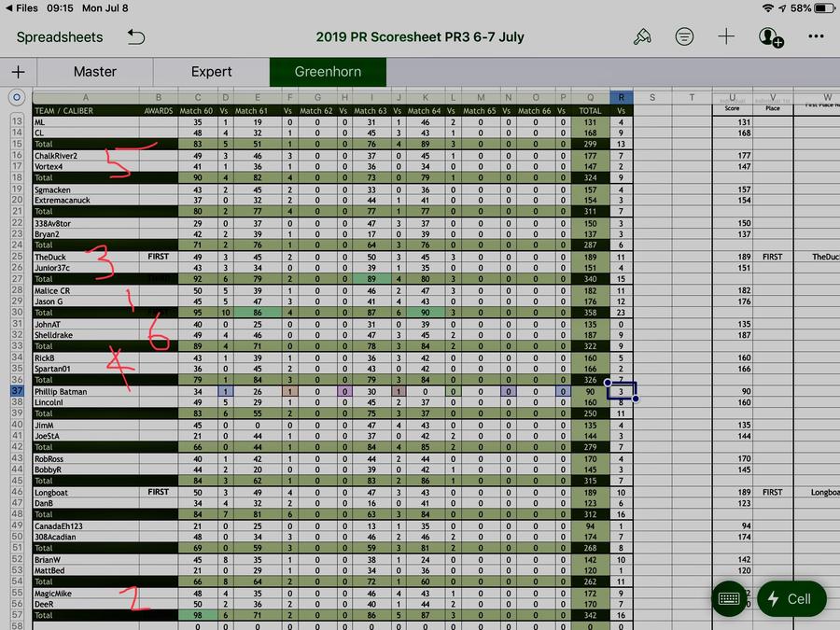Viewport: 840px width, 630px height.
Task: Add a new sheet with the plus button
Action: coord(18,72)
